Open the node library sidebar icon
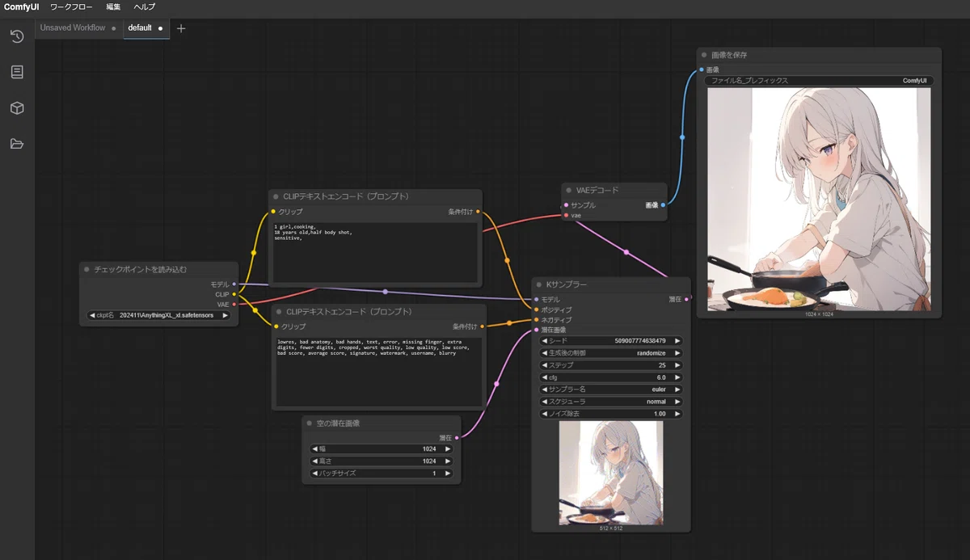 pyautogui.click(x=17, y=72)
